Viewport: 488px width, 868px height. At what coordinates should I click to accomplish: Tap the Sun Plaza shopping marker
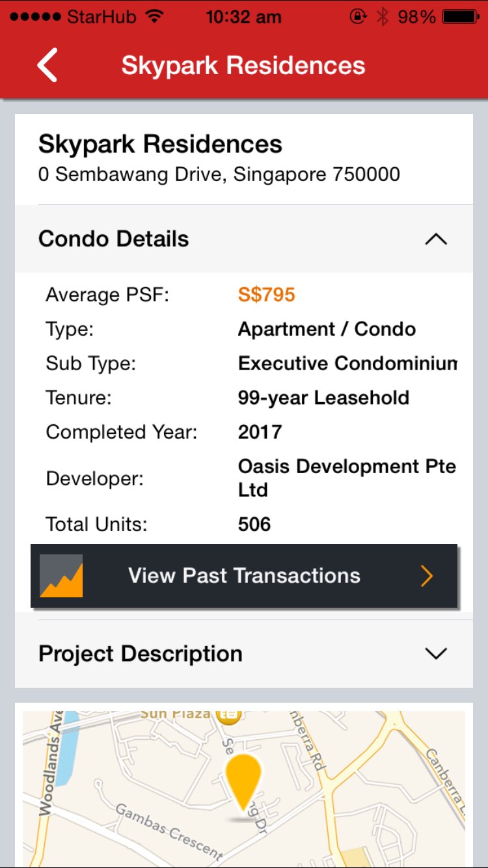click(228, 715)
